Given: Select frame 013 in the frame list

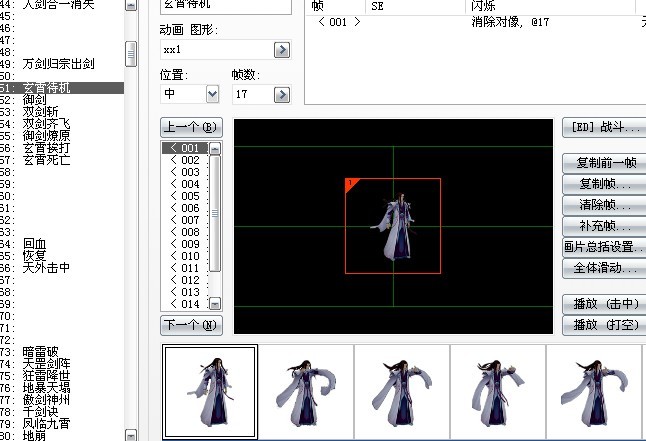Looking at the screenshot, I should 185,292.
